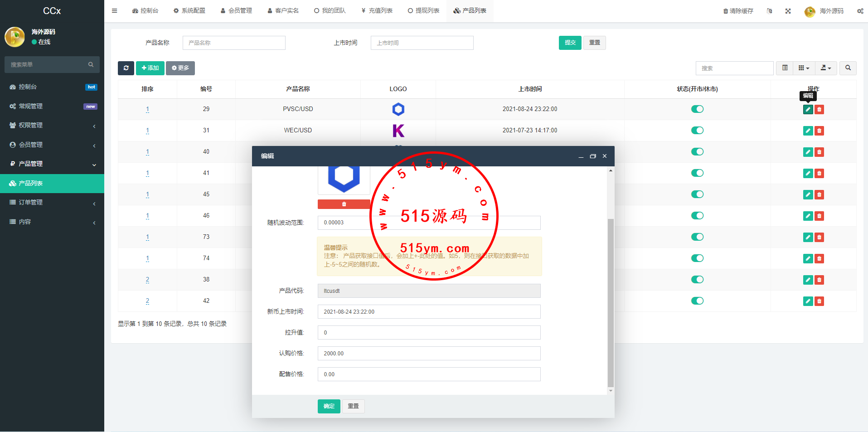The width and height of the screenshot is (868, 432).
Task: Click edit pencil icon for WEC/USD row
Action: (x=808, y=131)
